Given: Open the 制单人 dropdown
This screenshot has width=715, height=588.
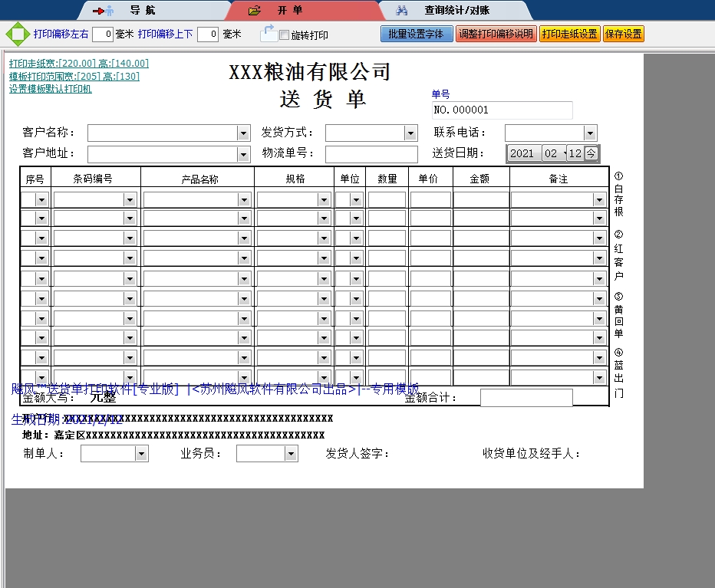Looking at the screenshot, I should (x=141, y=454).
